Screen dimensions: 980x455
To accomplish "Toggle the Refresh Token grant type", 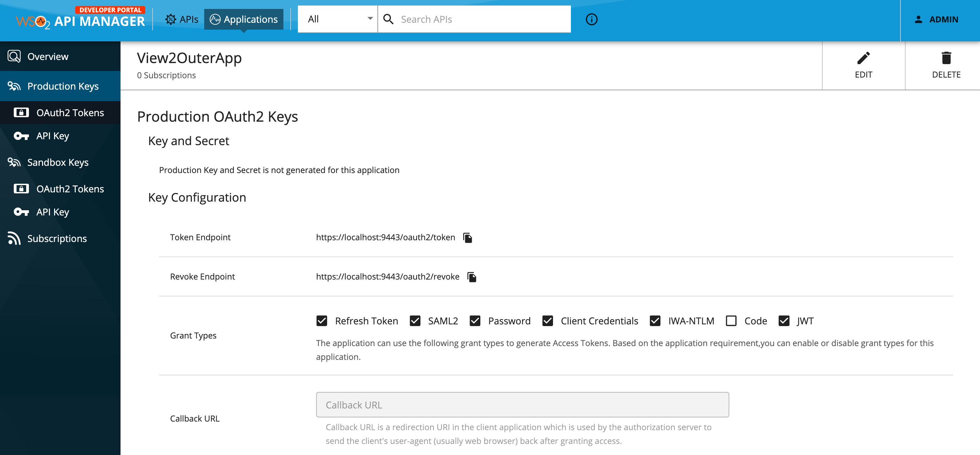I will coord(322,321).
